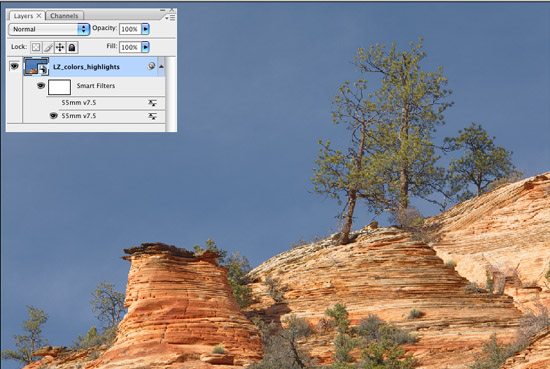Image resolution: width=550 pixels, height=369 pixels.
Task: Hide the LZ_colors_highlights layer
Action: click(x=14, y=66)
